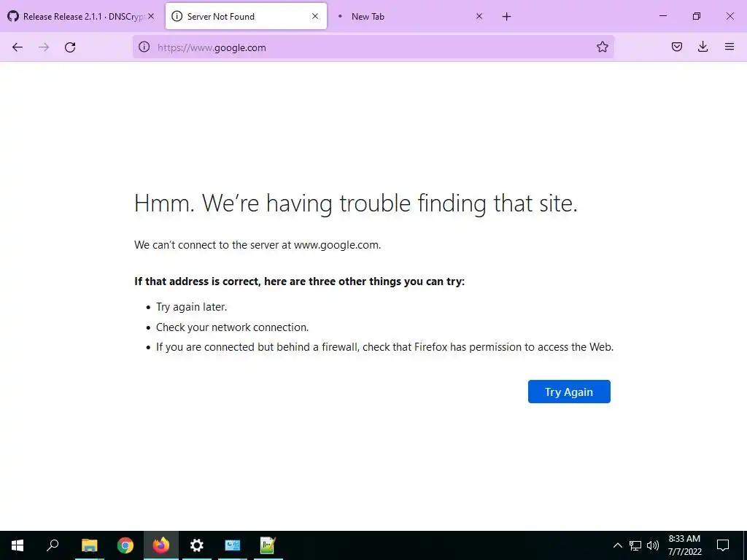The width and height of the screenshot is (747, 560).
Task: Open the Control Panel taskbar app
Action: 233,545
